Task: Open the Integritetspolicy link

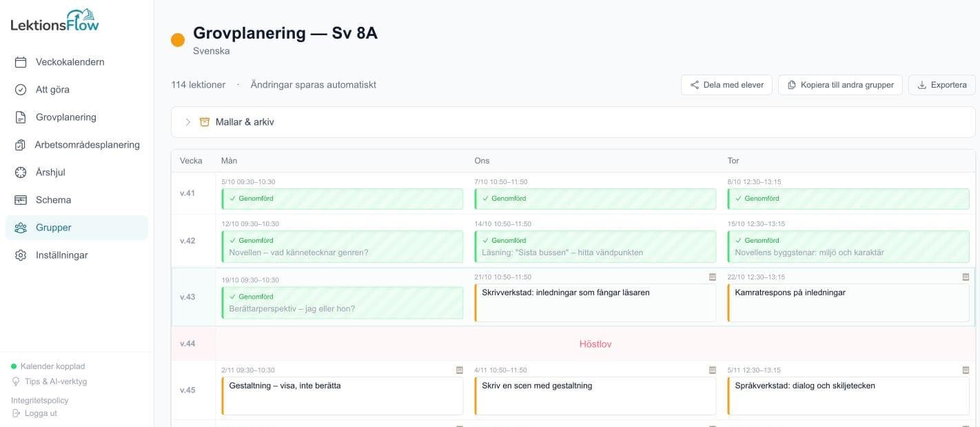Action: click(x=40, y=400)
